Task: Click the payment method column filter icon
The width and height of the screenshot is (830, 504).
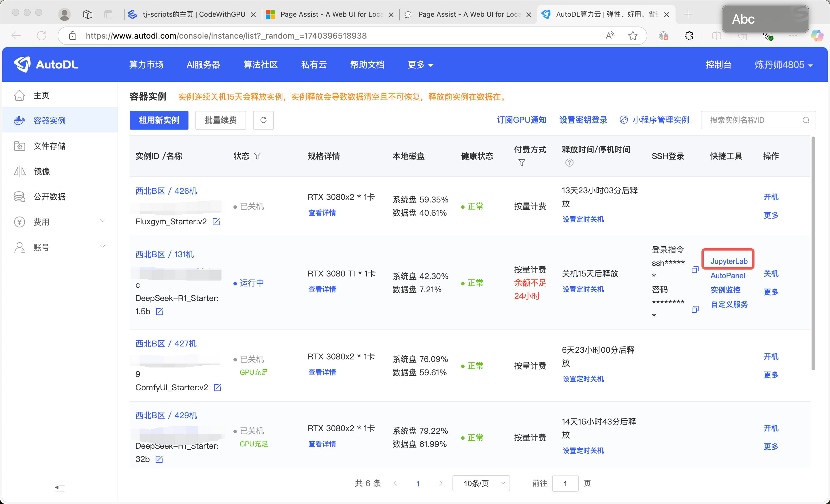Action: pyautogui.click(x=521, y=163)
